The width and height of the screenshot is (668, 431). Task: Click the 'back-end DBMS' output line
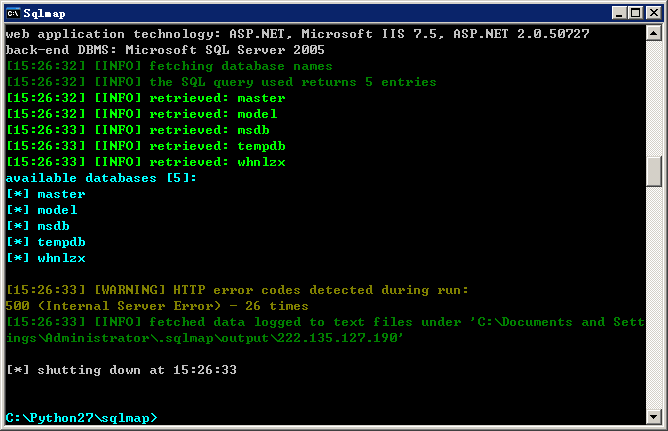click(x=165, y=50)
